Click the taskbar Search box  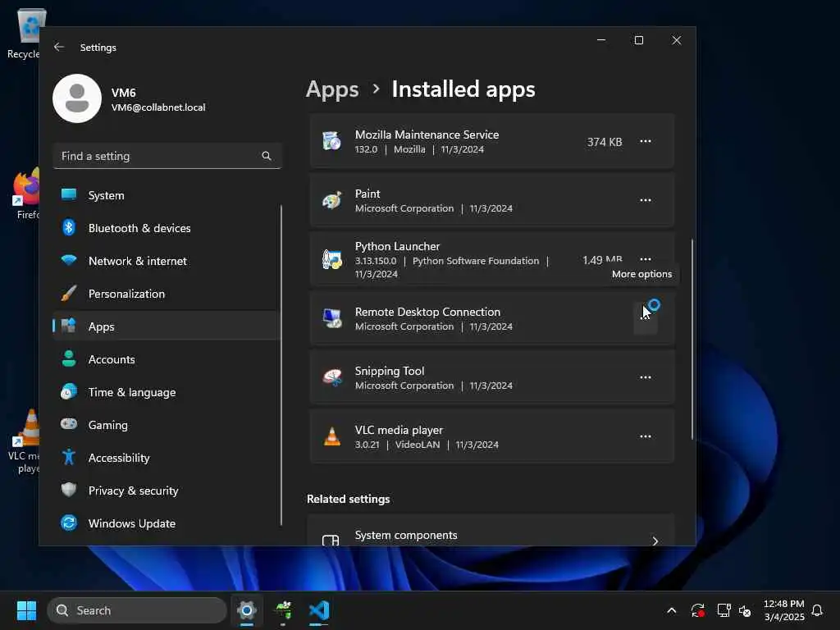tap(137, 610)
